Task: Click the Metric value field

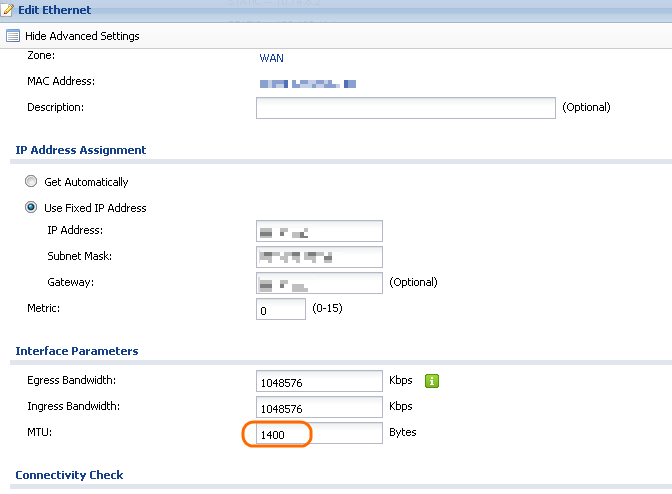Action: coord(280,309)
